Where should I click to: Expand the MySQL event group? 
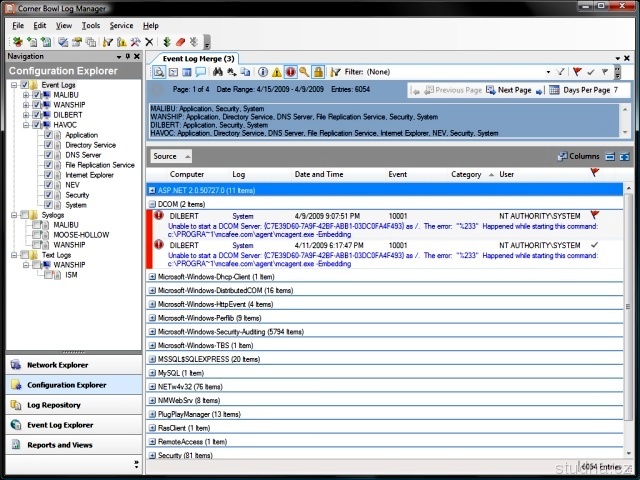(152, 373)
